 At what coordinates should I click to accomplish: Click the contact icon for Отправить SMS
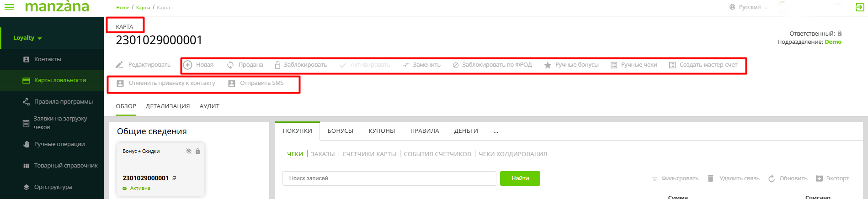(x=232, y=84)
